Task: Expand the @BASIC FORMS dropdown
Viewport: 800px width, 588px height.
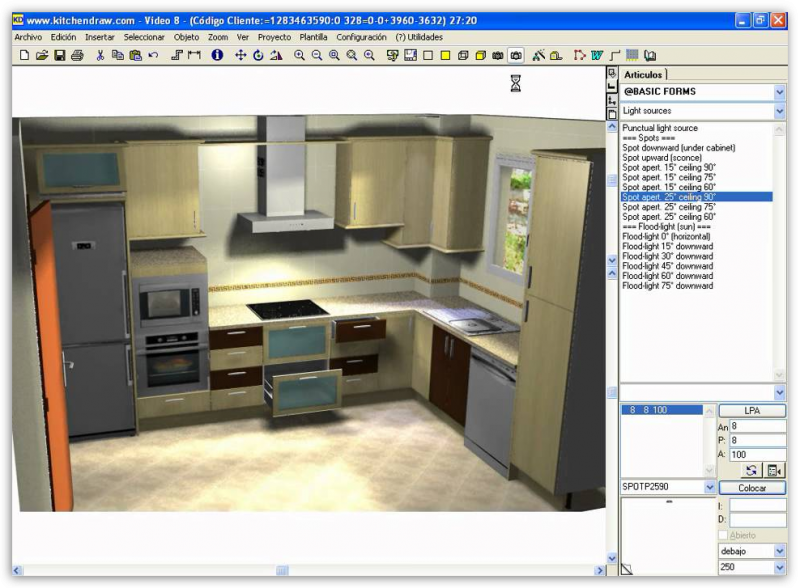Action: pyautogui.click(x=779, y=92)
